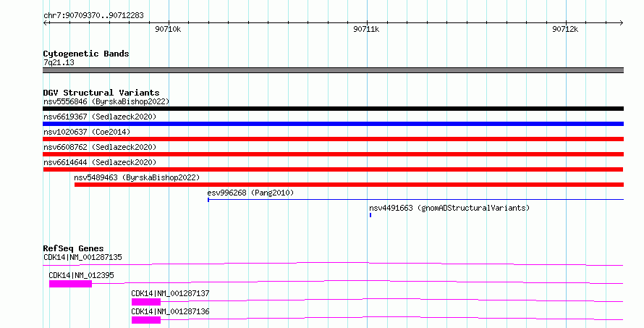Viewport: 644px width, 328px height.
Task: Open nsv6619367 (Sedlazeck2020) variant label
Action: 100,117
